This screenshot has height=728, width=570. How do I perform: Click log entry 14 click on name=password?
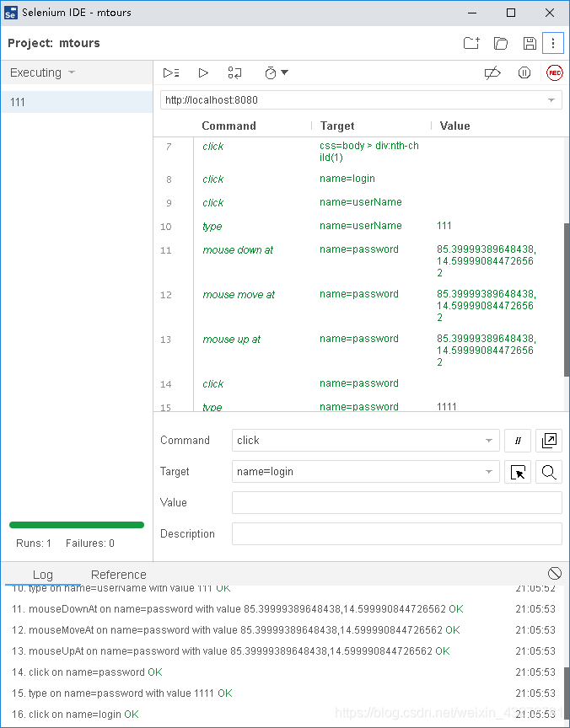87,672
